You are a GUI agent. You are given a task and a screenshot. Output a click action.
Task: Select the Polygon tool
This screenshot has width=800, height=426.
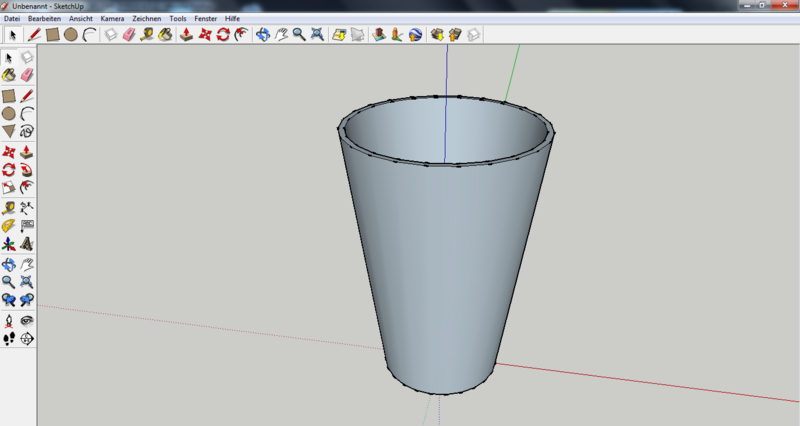click(8, 131)
